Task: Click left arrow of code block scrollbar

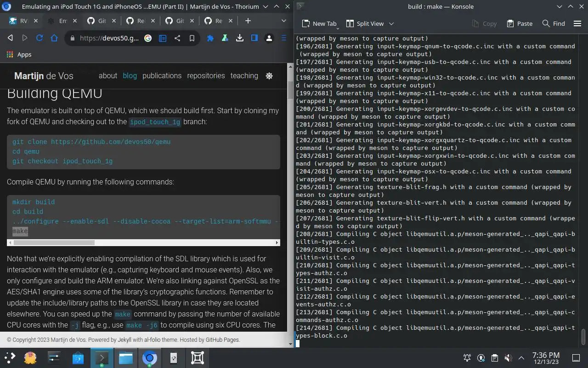Action: (10, 242)
